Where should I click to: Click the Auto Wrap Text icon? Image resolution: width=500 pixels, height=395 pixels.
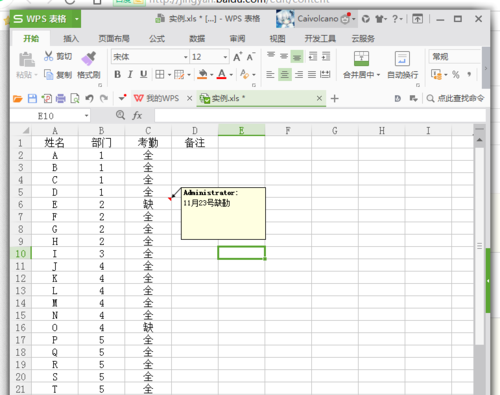(402, 59)
